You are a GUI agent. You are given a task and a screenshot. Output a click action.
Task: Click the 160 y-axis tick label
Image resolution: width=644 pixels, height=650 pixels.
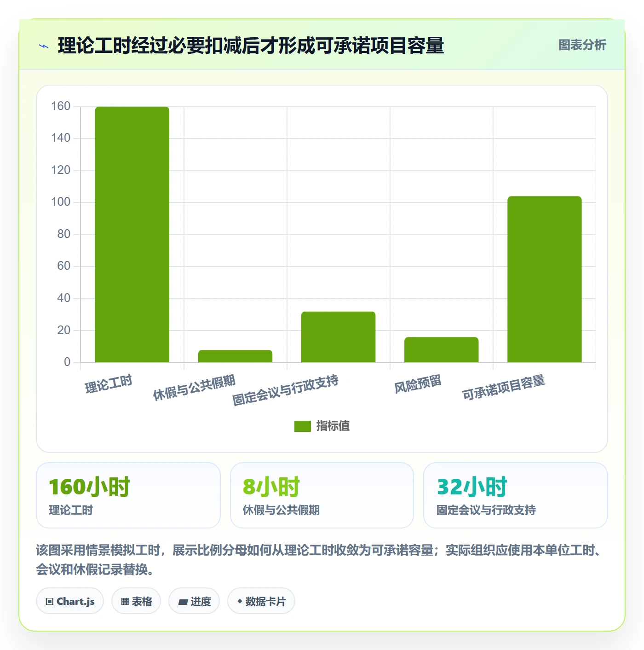61,106
